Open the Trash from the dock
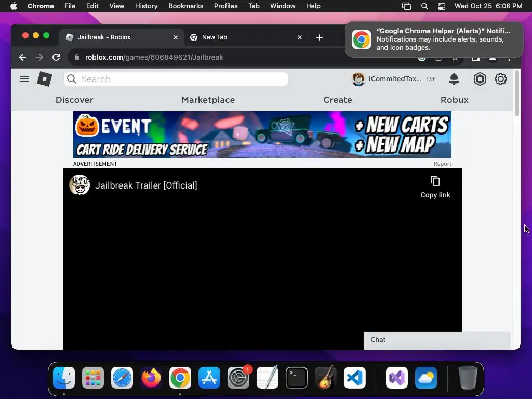 tap(468, 378)
